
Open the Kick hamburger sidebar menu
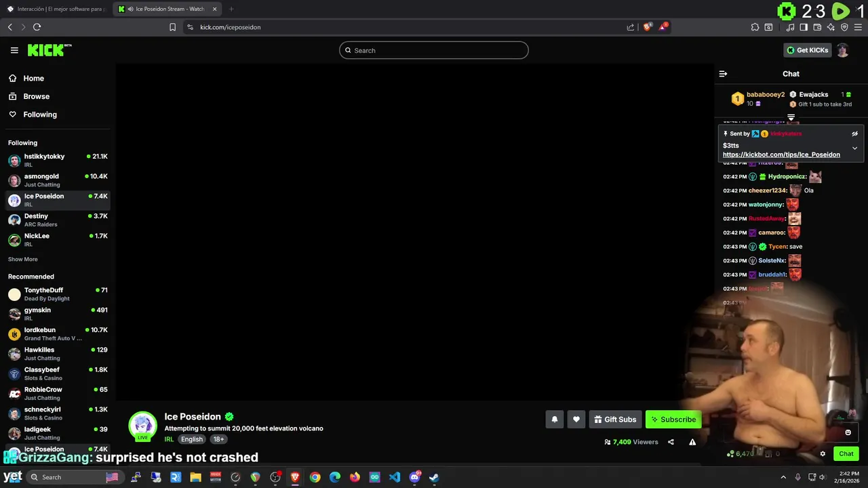pos(14,50)
